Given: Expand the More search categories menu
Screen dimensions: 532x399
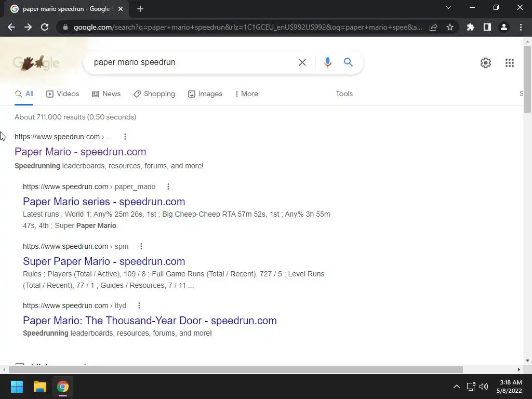Looking at the screenshot, I should (x=247, y=94).
